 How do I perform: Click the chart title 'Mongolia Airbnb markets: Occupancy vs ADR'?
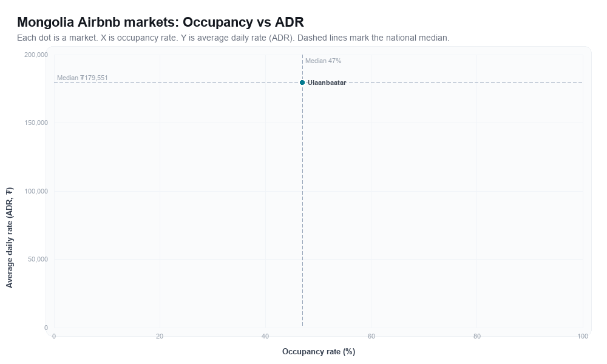(160, 22)
